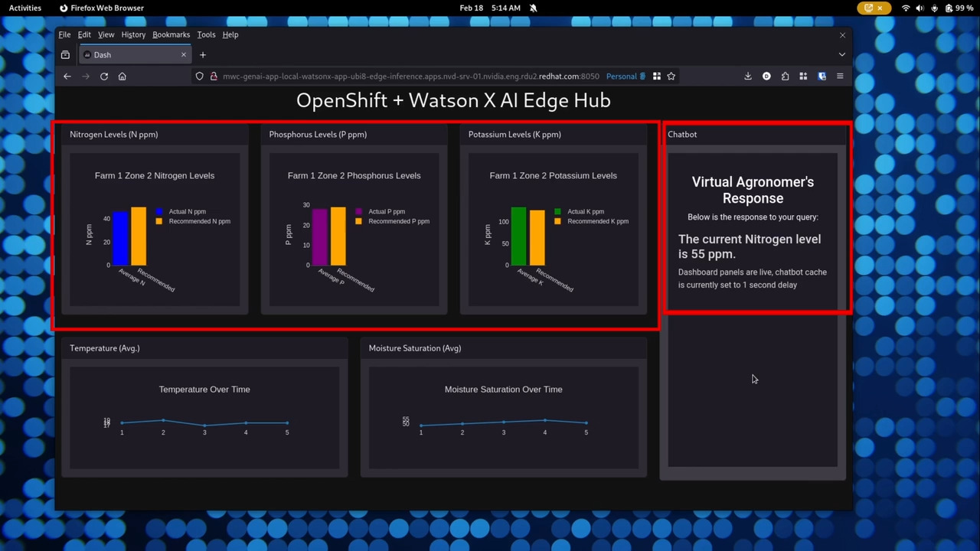The image size is (980, 551).
Task: Click the Activities button in top bar
Action: pos(25,8)
